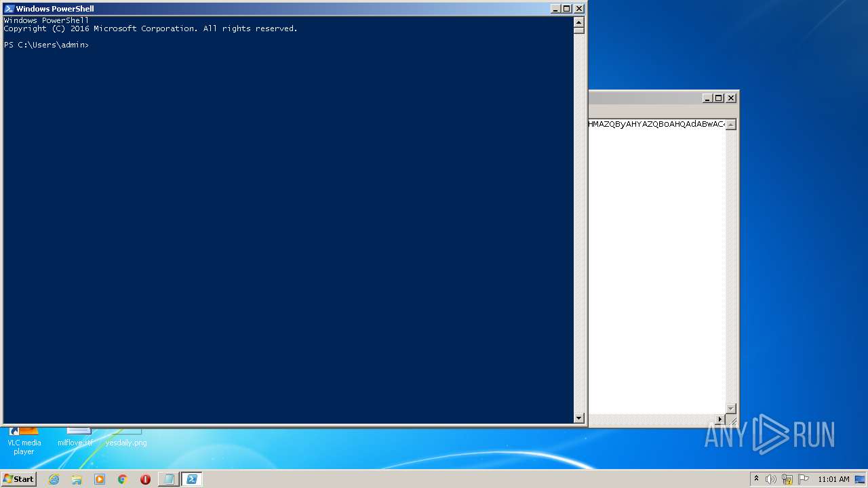The height and width of the screenshot is (488, 868).
Task: Open the network tray icon
Action: point(787,479)
